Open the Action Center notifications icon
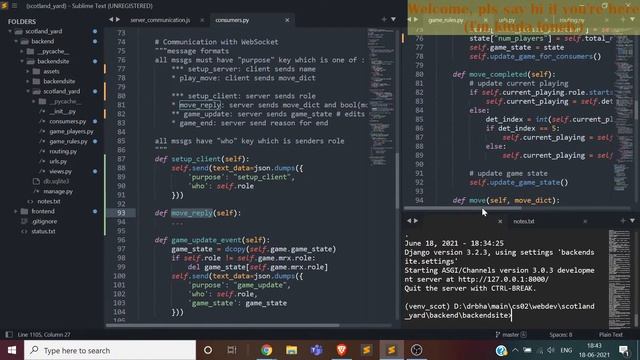The width and height of the screenshot is (640, 360). 624,350
